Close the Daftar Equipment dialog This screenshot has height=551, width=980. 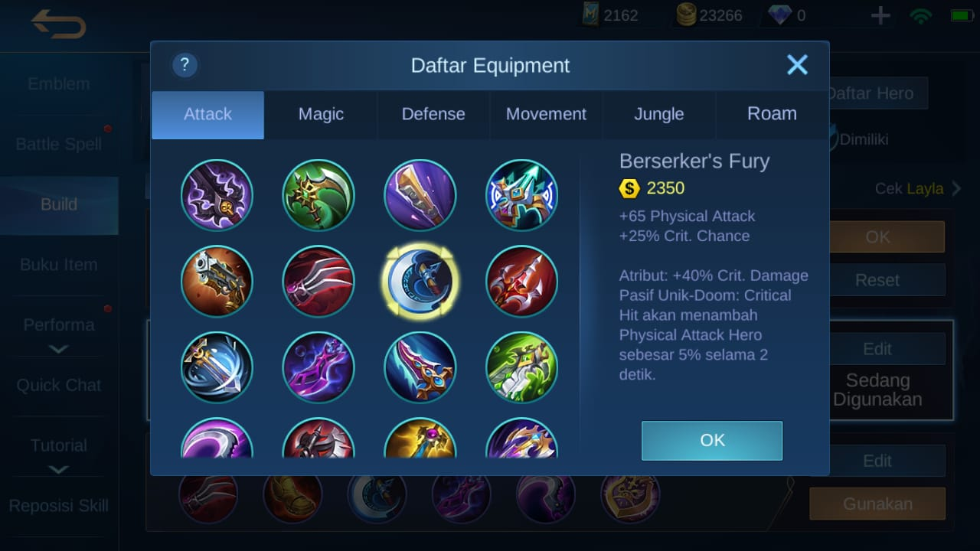coord(797,65)
